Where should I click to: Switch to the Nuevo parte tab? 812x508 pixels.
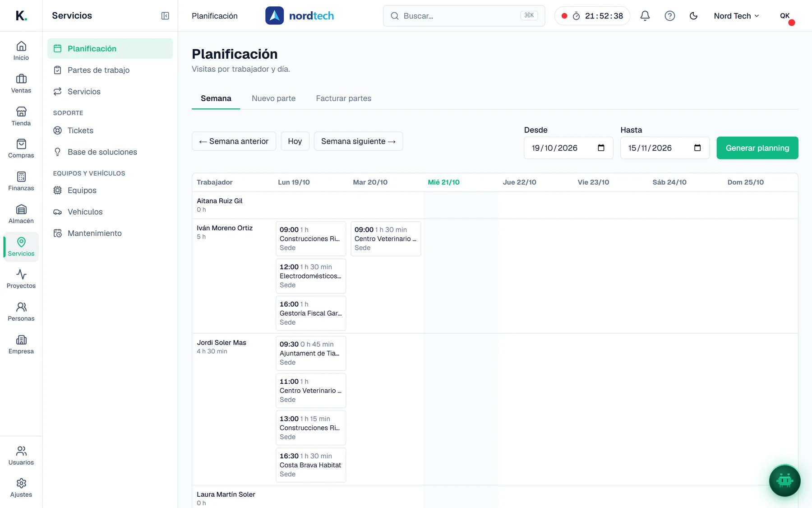[273, 98]
